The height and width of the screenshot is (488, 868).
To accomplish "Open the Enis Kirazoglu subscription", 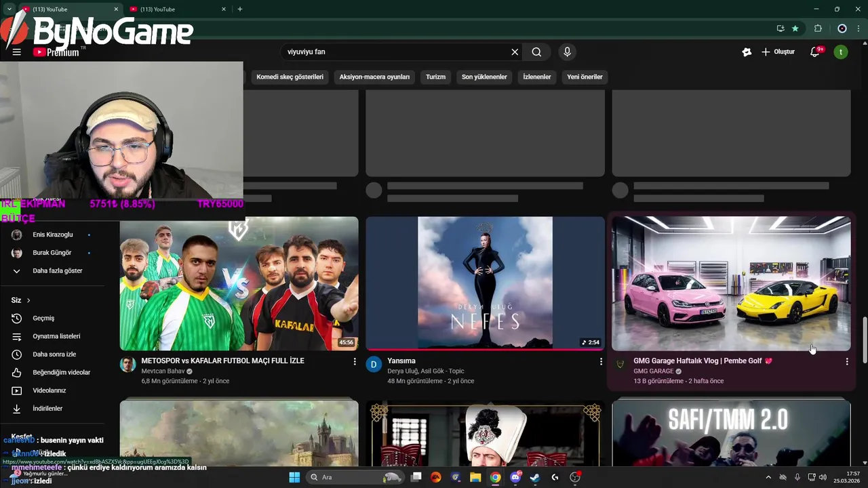I will tap(53, 235).
